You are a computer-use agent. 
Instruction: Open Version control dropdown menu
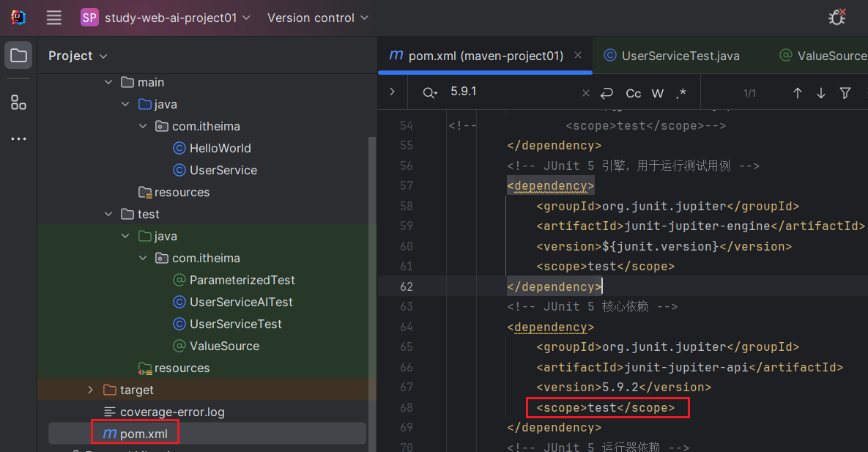coord(318,18)
